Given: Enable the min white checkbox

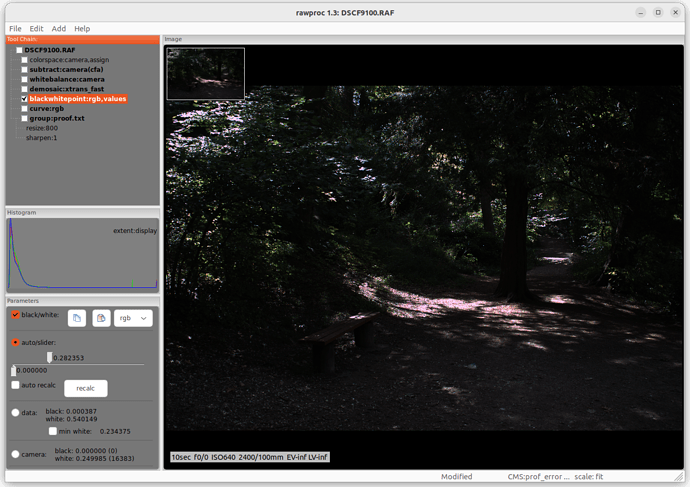Looking at the screenshot, I should (53, 431).
